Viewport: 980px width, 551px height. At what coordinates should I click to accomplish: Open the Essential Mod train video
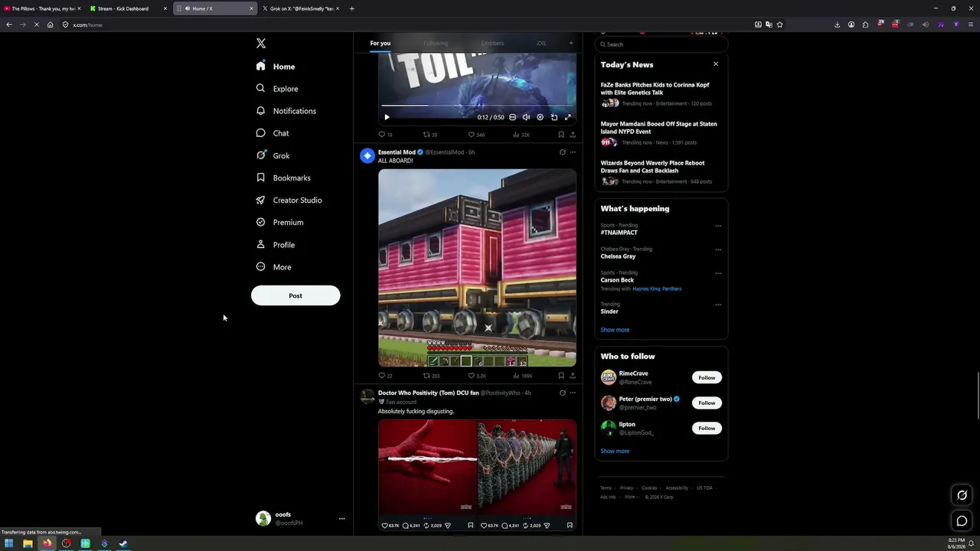(477, 268)
